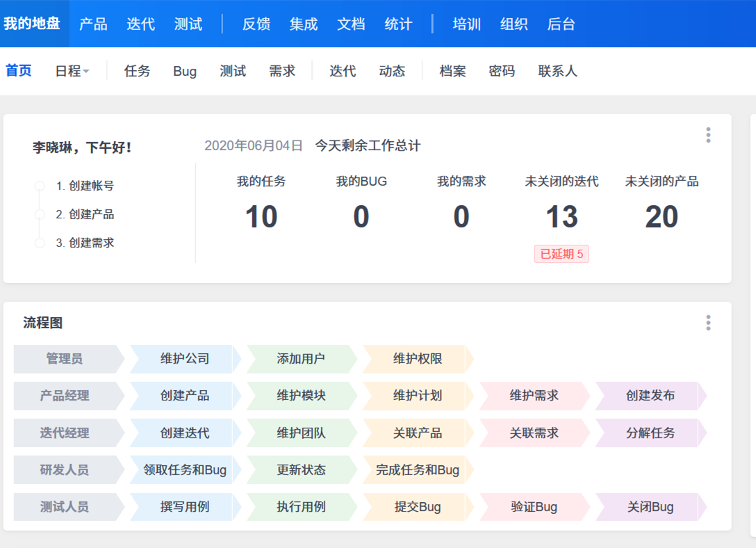Switch to the Bug tab

[184, 70]
